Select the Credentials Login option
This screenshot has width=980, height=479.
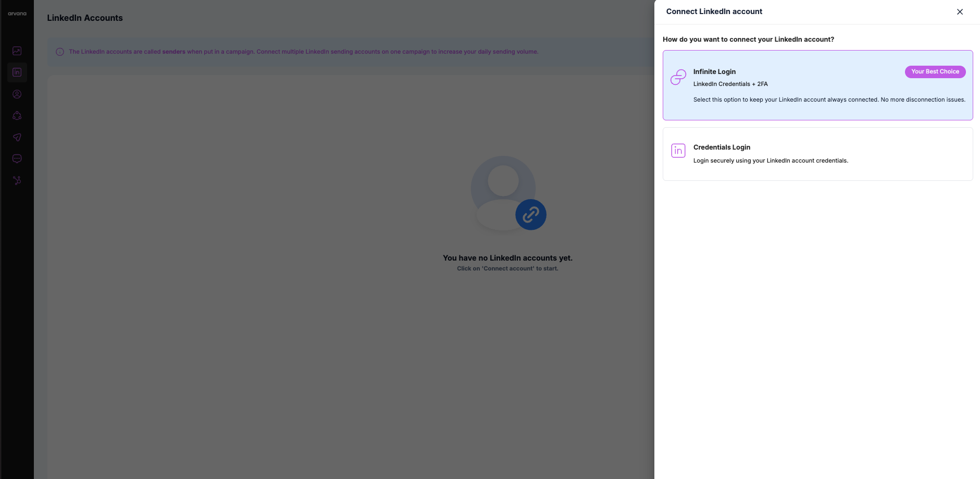(x=817, y=154)
